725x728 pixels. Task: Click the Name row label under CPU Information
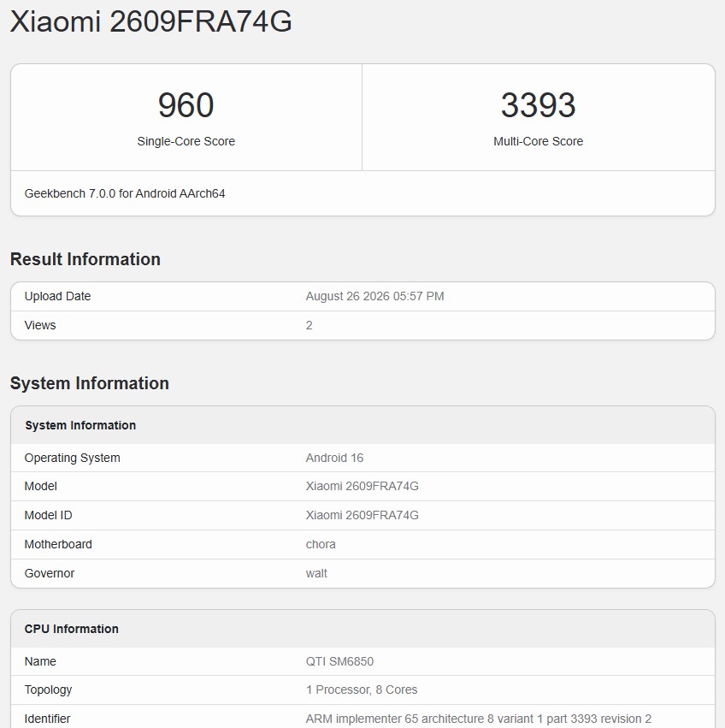(40, 661)
